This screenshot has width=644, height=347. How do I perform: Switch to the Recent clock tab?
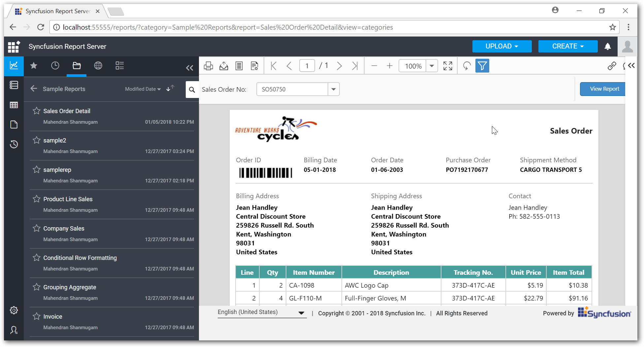(55, 66)
